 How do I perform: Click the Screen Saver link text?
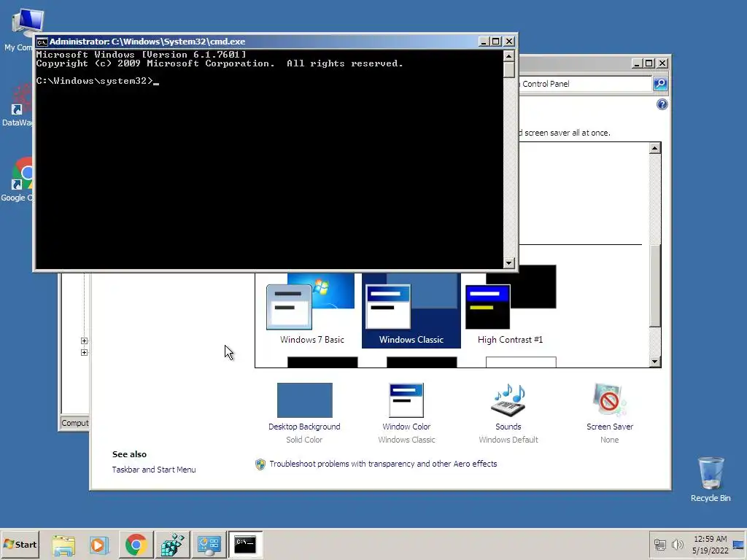[610, 427]
